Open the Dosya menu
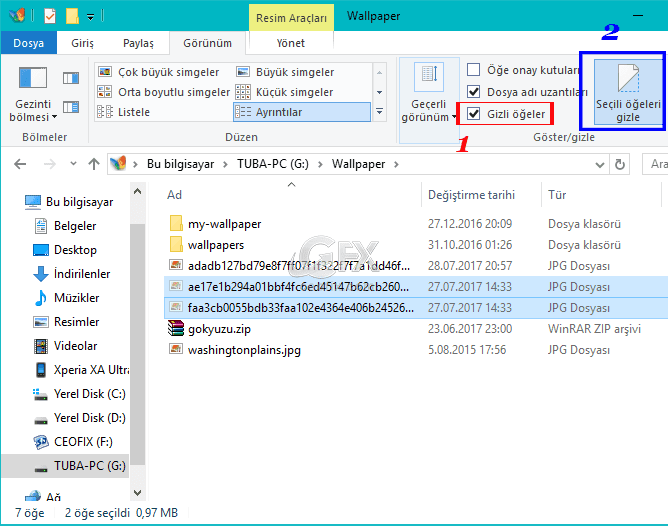668x526 pixels. tap(29, 43)
